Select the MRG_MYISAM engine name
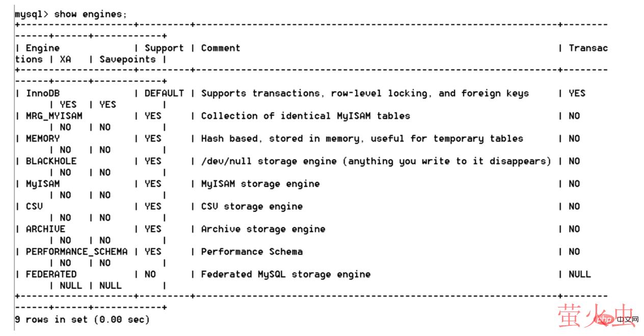The image size is (644, 336). point(53,116)
